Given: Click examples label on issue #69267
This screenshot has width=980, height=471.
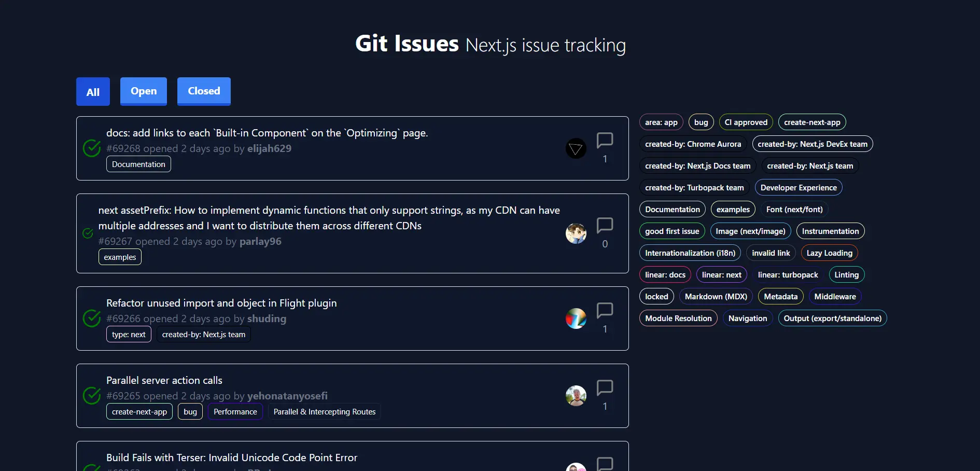Looking at the screenshot, I should point(120,257).
